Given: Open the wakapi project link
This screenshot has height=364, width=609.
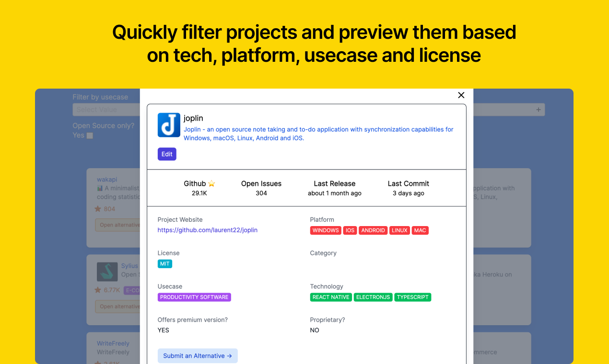Looking at the screenshot, I should [107, 180].
